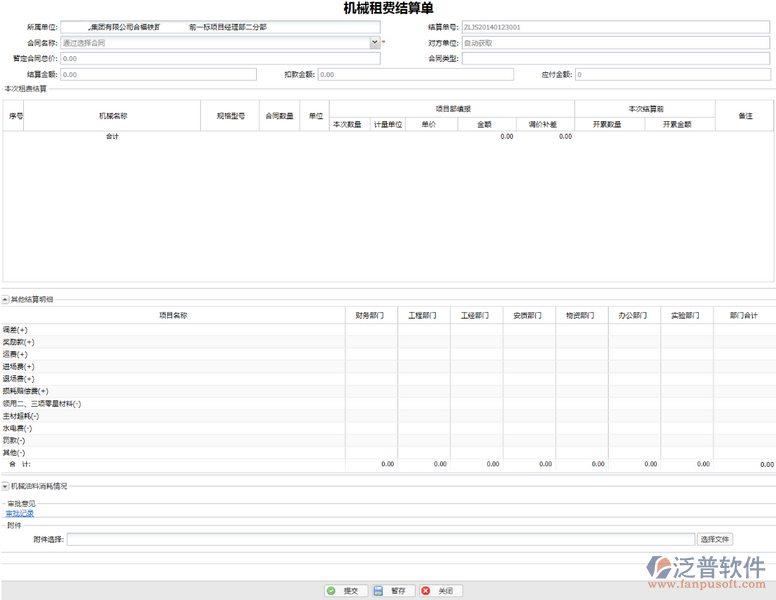Viewport: 776px width, 600px height.
Task: Click the 工程部门 cell in 运费(+) row
Action: tap(424, 354)
